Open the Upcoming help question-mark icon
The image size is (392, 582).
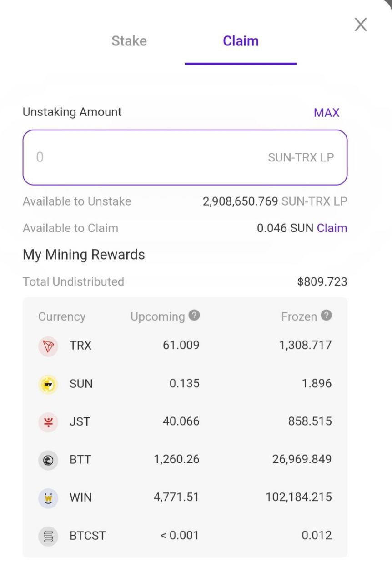pyautogui.click(x=194, y=315)
